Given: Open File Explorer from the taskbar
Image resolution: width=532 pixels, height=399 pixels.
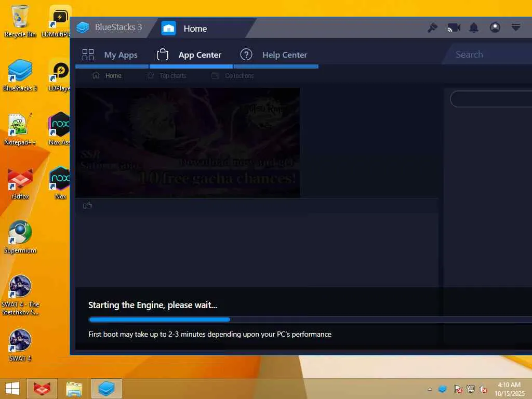Looking at the screenshot, I should point(74,389).
